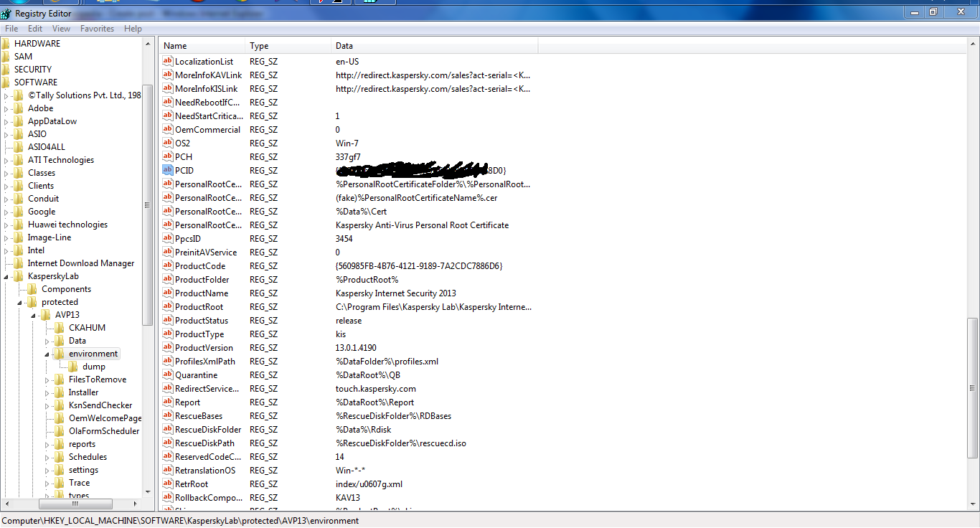
Task: Click the string icon of ProductName value
Action: (168, 293)
